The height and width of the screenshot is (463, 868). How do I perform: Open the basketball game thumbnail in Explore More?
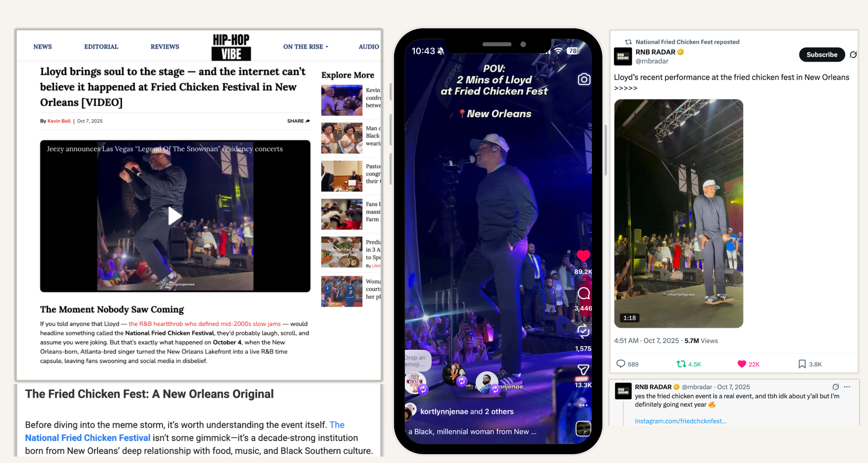(342, 291)
